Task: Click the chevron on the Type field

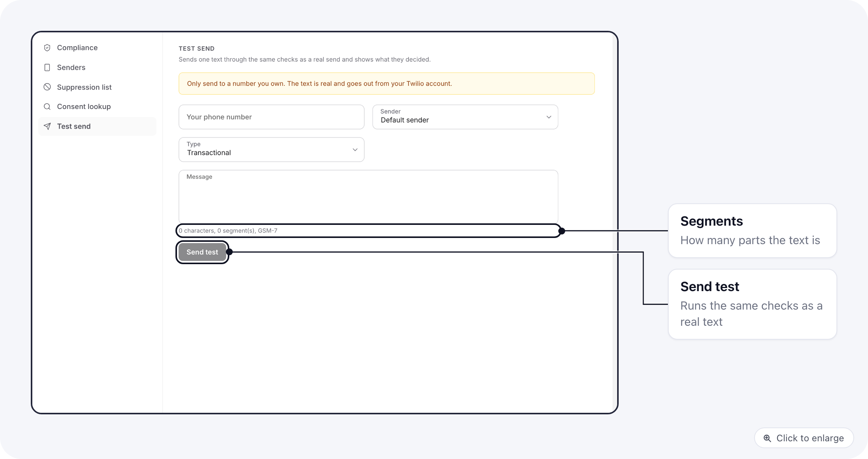Action: coord(355,150)
